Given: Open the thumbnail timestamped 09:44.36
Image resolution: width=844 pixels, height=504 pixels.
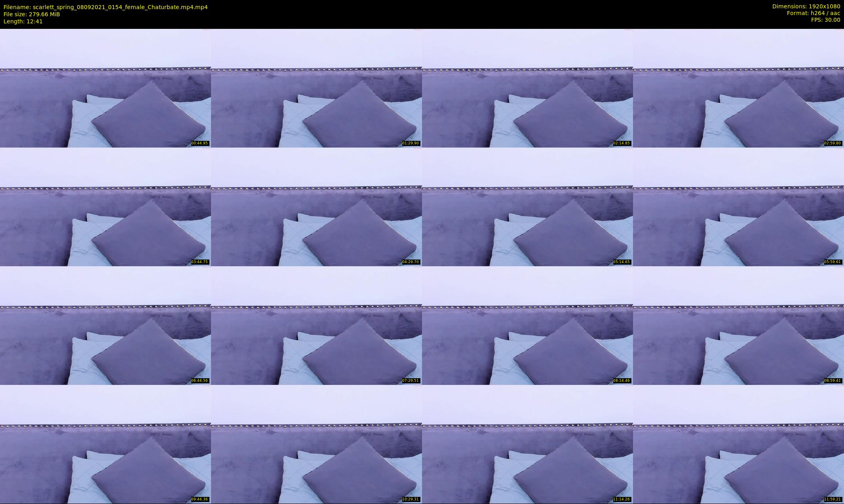Looking at the screenshot, I should tap(105, 444).
